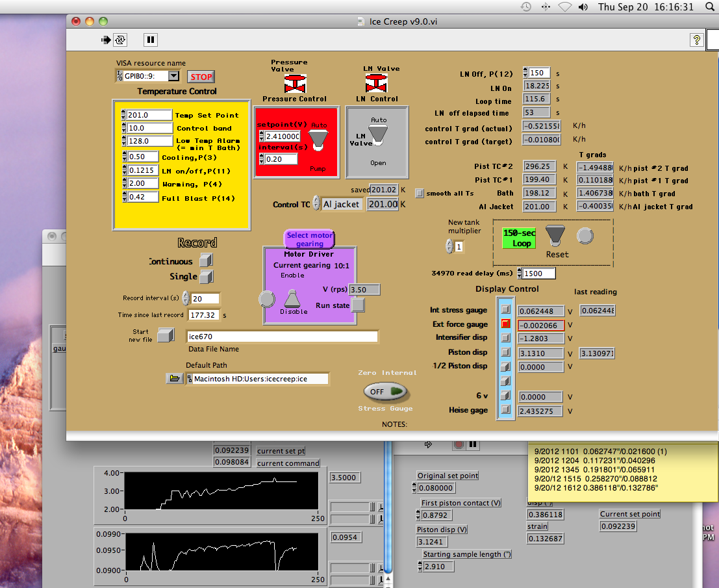Enable the smooth all Ts checkbox

pos(420,193)
